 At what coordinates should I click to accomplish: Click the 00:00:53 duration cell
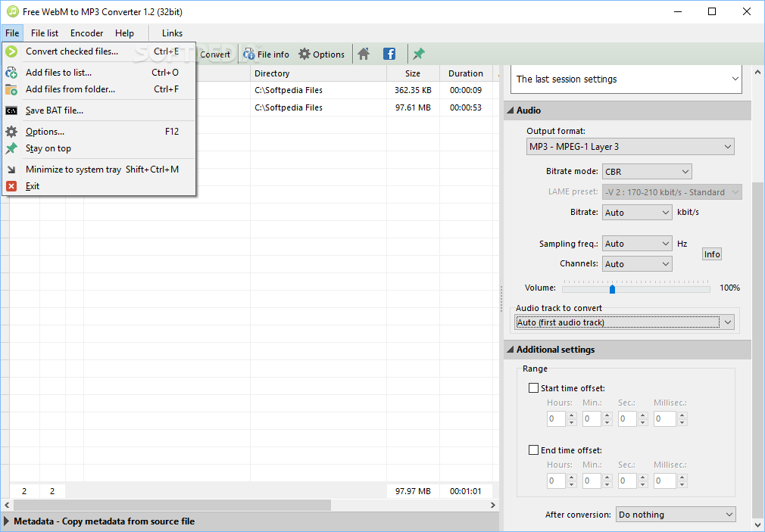(x=466, y=107)
